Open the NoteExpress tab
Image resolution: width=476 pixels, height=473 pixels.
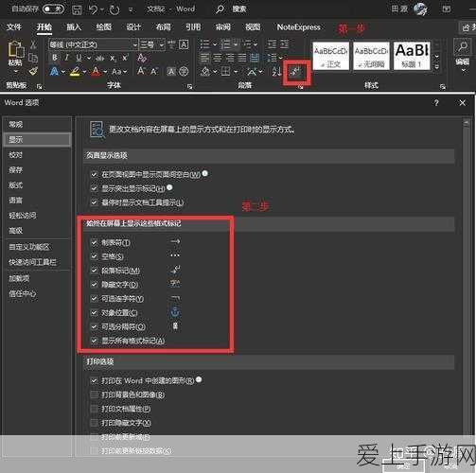click(298, 27)
